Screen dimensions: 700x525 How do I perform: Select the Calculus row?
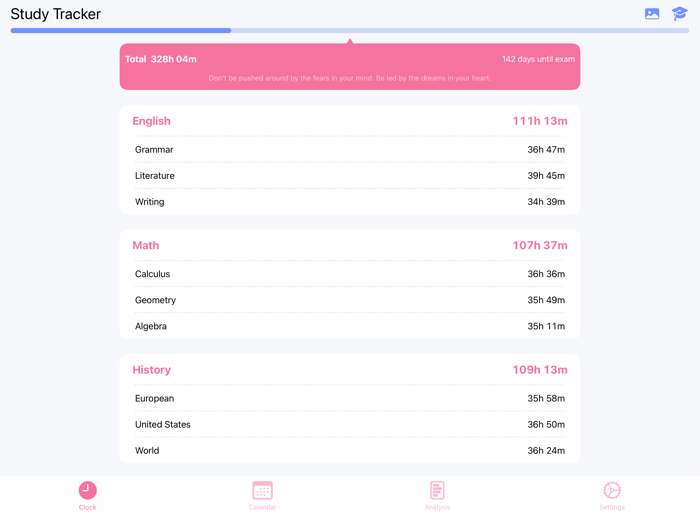[350, 274]
